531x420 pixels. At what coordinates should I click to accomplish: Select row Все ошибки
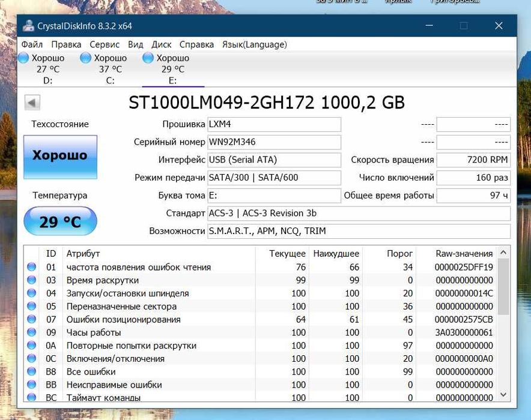[x=261, y=371]
